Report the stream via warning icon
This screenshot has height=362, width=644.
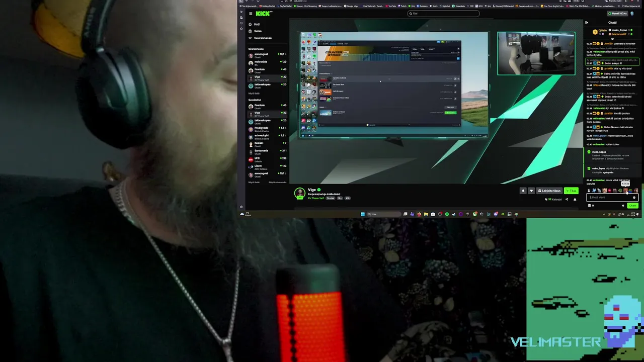[x=575, y=199]
